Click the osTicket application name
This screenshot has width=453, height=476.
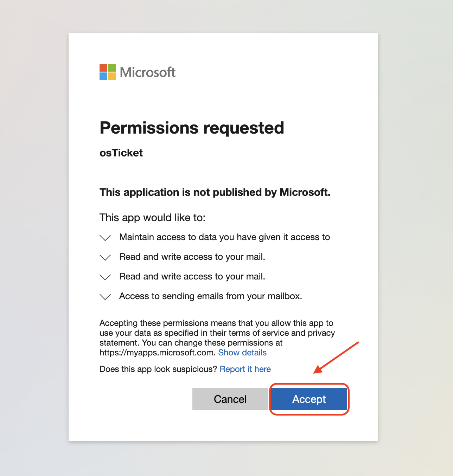(121, 153)
